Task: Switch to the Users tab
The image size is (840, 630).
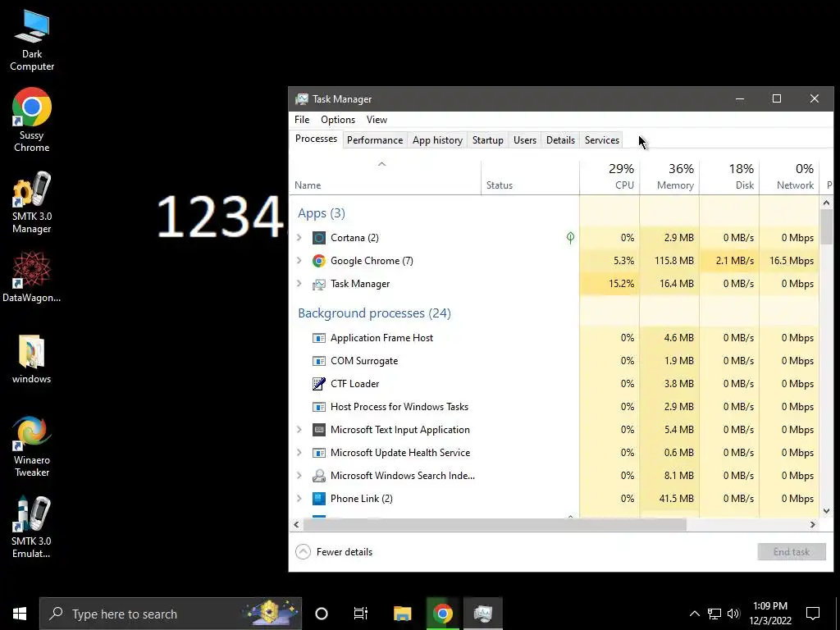Action: pos(524,140)
